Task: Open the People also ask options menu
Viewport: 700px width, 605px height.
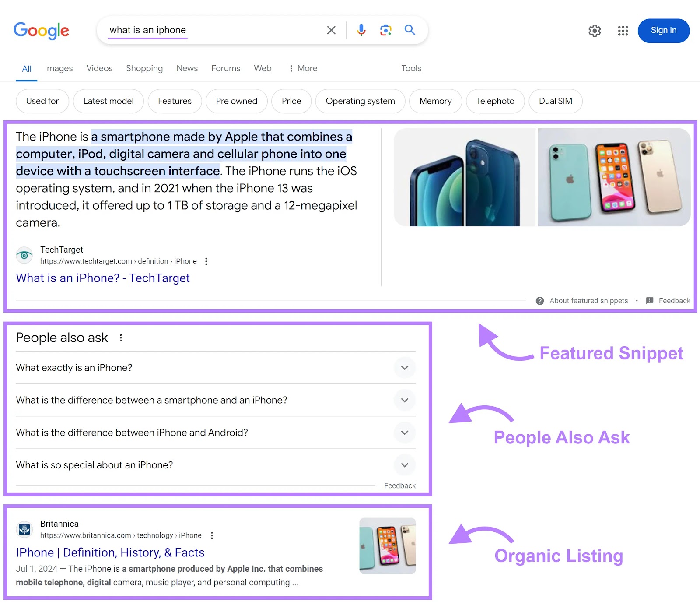Action: click(121, 338)
